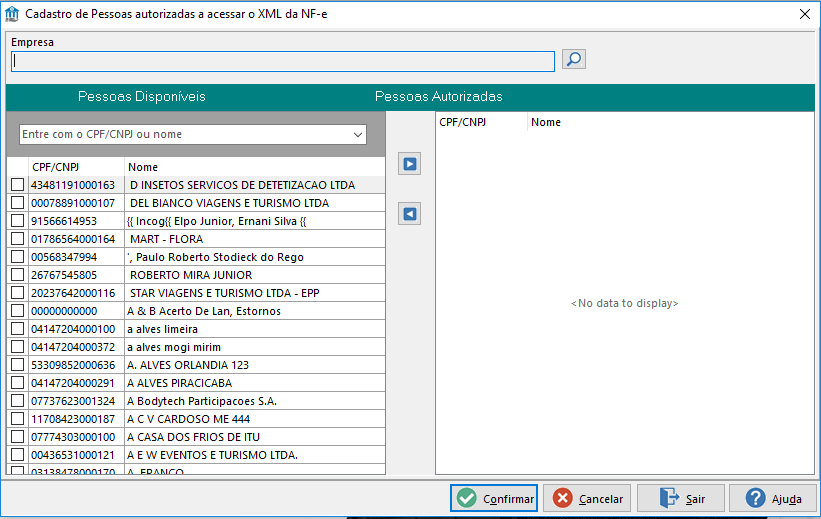This screenshot has width=821, height=519.
Task: Open Ajuda help button
Action: (773, 498)
